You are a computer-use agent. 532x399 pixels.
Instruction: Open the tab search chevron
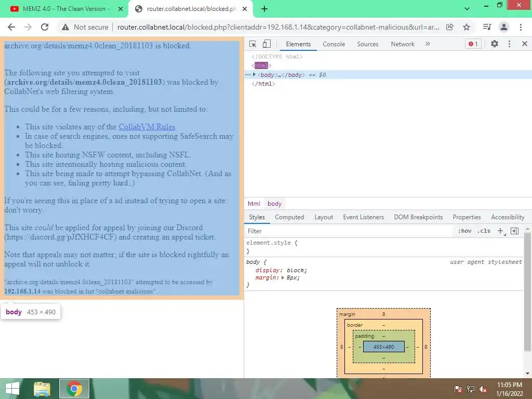[x=467, y=9]
